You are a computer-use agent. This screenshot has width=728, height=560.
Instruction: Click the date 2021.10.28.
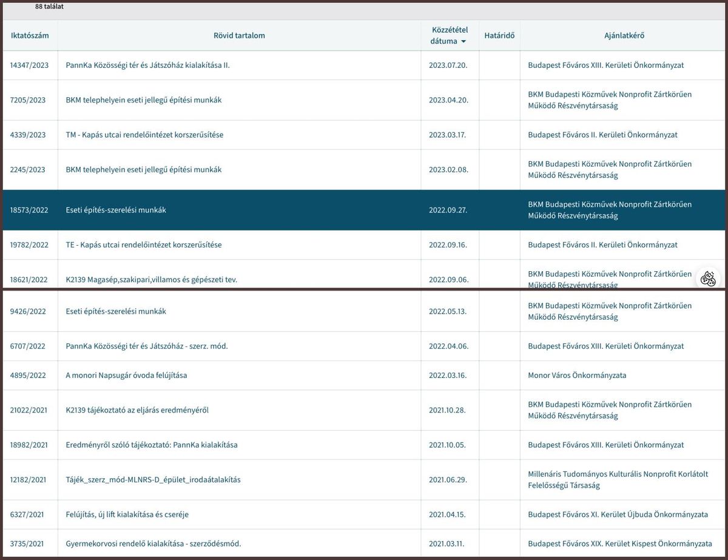pyautogui.click(x=447, y=410)
